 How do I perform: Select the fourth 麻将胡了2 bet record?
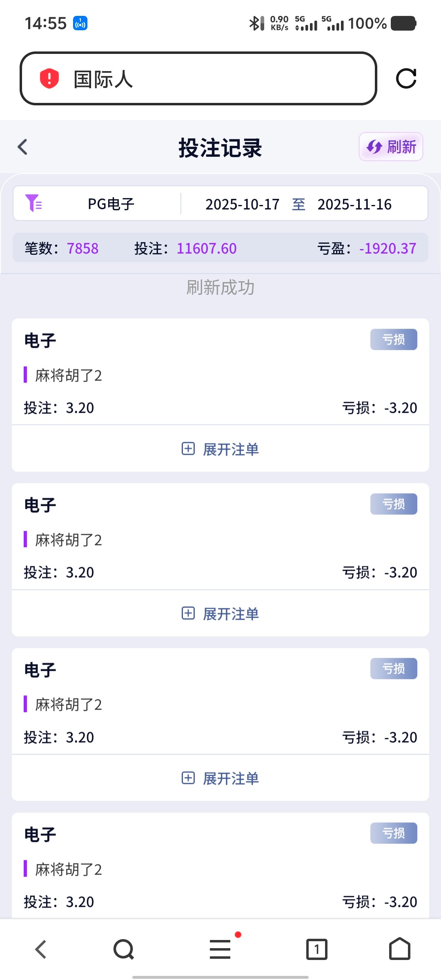(x=220, y=869)
